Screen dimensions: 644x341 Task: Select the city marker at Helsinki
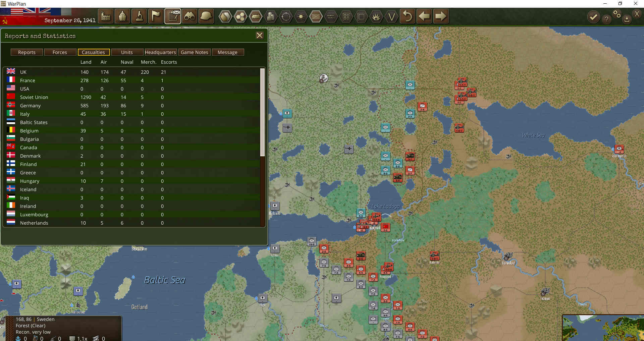(275, 206)
